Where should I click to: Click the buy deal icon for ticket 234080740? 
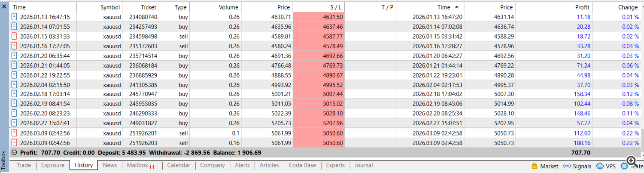14,17
